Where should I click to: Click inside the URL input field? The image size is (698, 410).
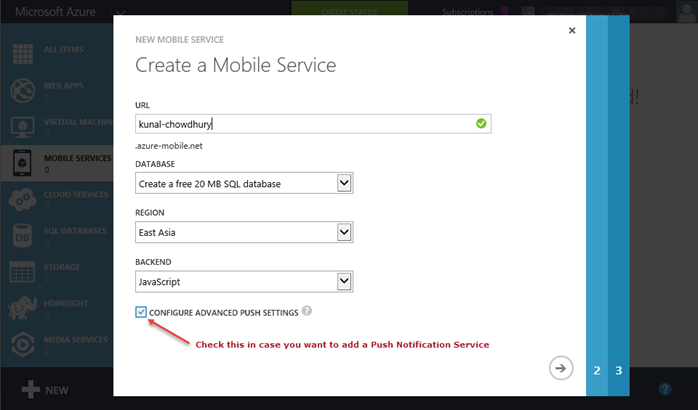click(x=313, y=124)
